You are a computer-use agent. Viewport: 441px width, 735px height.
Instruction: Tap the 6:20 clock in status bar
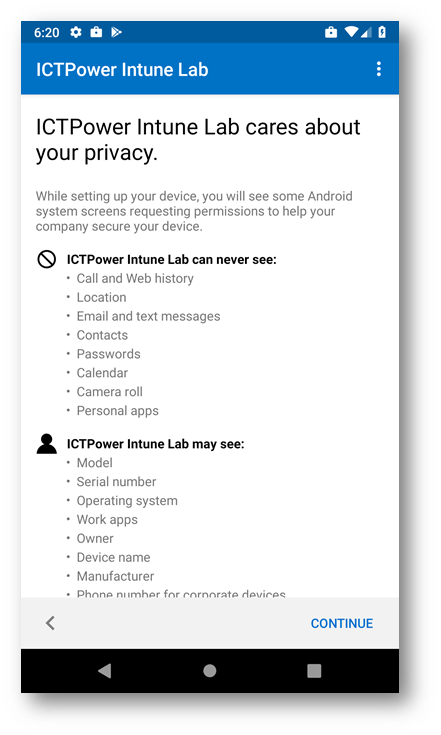[46, 32]
